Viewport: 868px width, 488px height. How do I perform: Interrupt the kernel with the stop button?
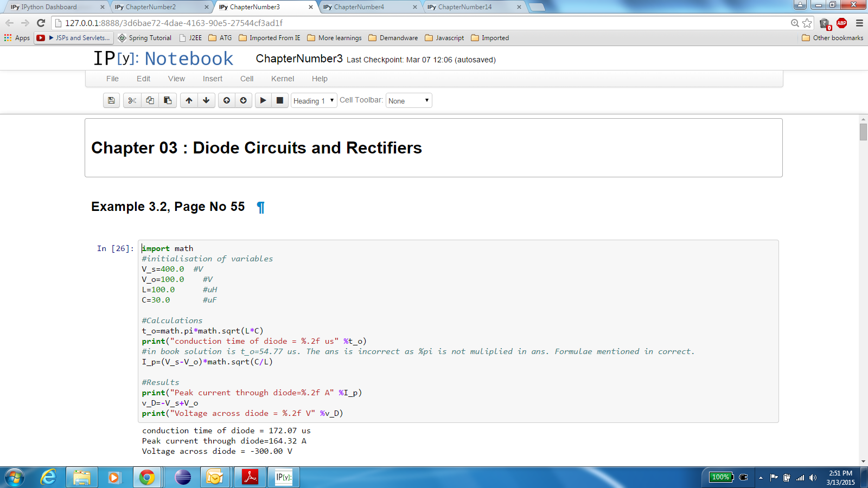tap(280, 100)
